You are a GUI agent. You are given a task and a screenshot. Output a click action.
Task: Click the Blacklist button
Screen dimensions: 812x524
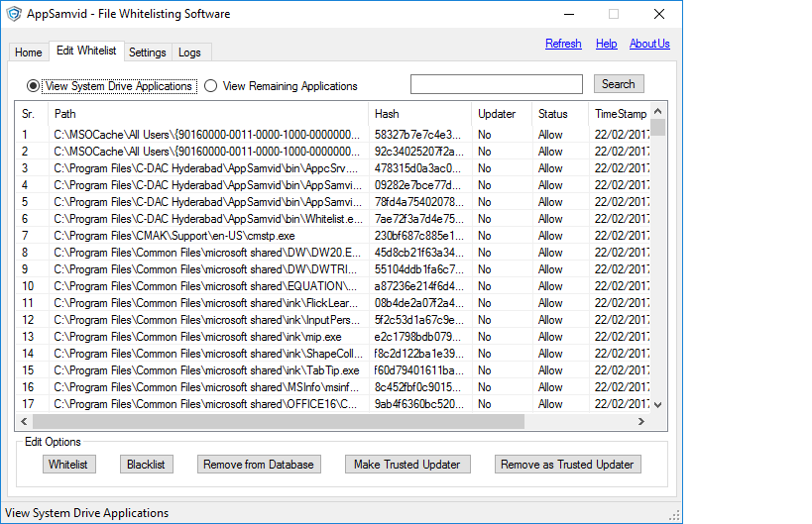[146, 465]
